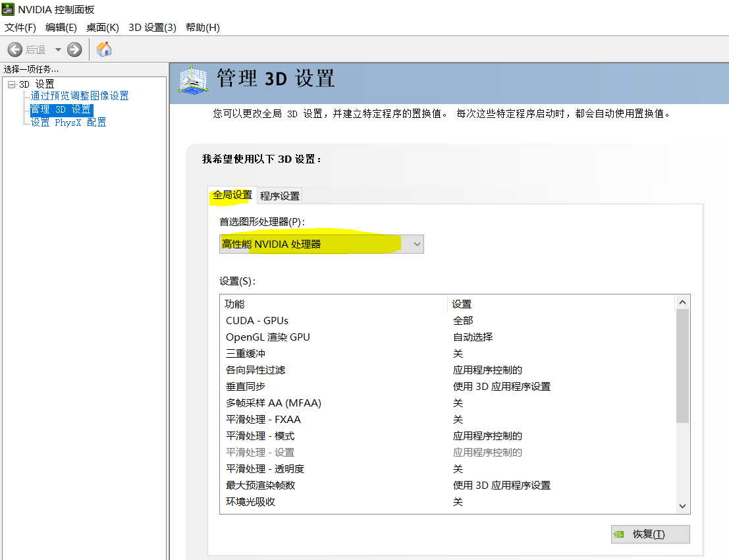Open the 编辑(E) menu
The height and width of the screenshot is (560, 729).
(61, 28)
